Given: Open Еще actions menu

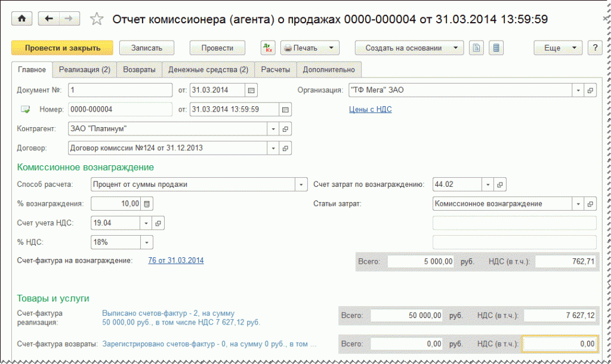Looking at the screenshot, I should (x=558, y=48).
